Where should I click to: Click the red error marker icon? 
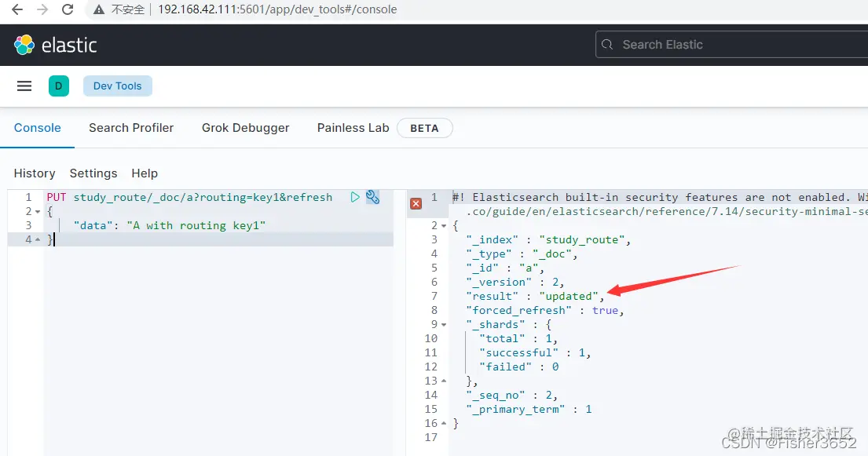tap(416, 203)
